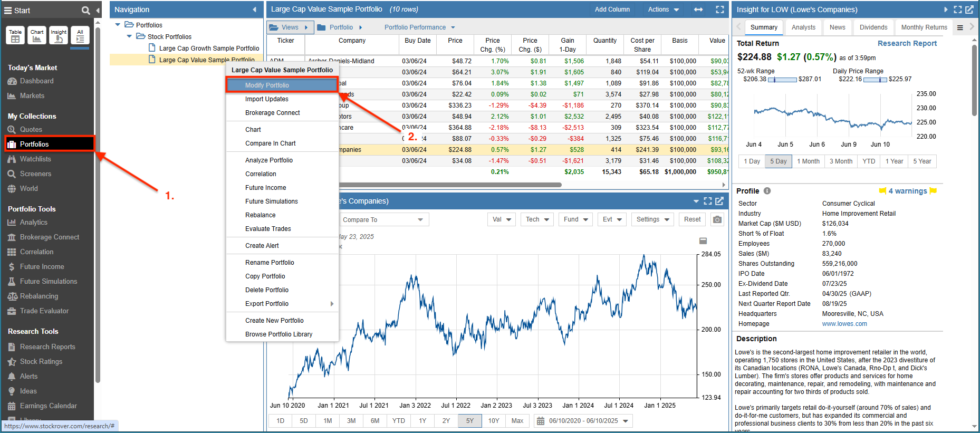980x433 pixels.
Task: Go to Quotes collection
Action: tap(25, 130)
